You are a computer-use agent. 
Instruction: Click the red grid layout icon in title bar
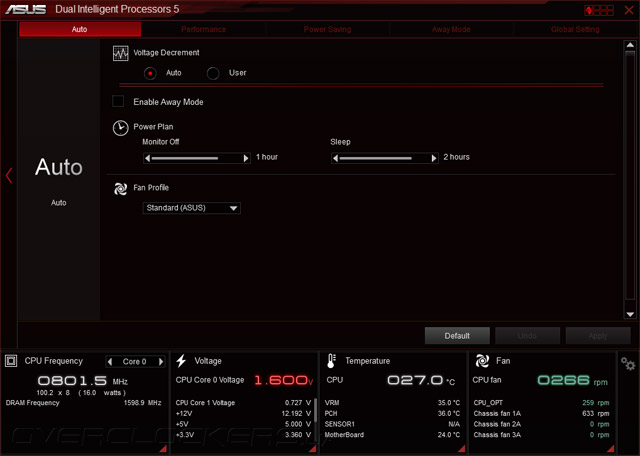[599, 10]
